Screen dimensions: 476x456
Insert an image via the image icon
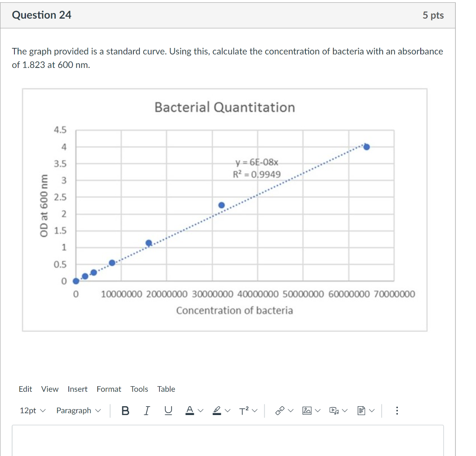pos(307,410)
